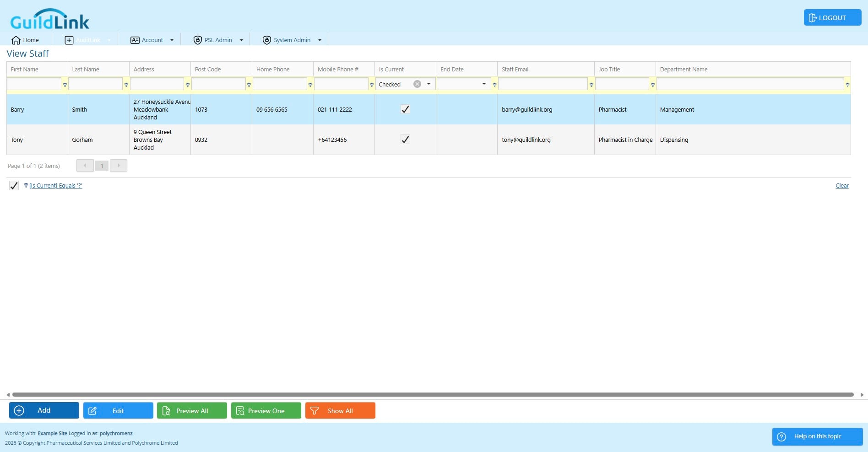
Task: Click the GuildLink logo
Action: coord(49,19)
